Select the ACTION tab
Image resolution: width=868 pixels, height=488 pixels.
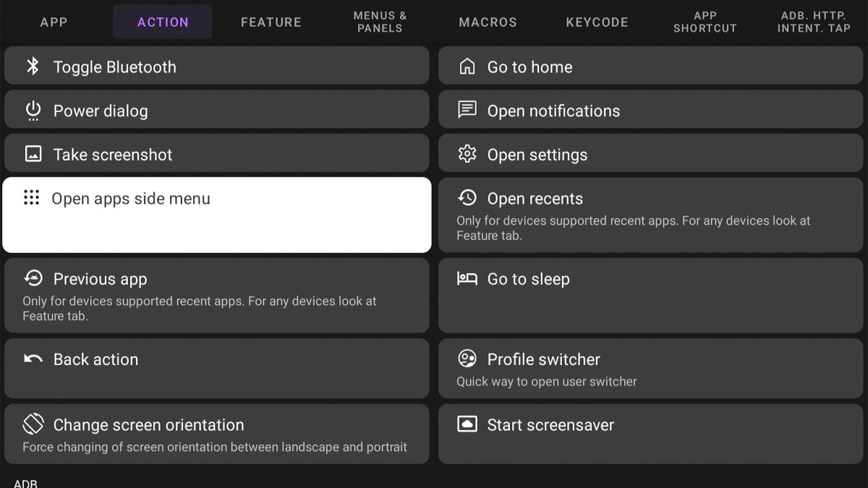163,22
